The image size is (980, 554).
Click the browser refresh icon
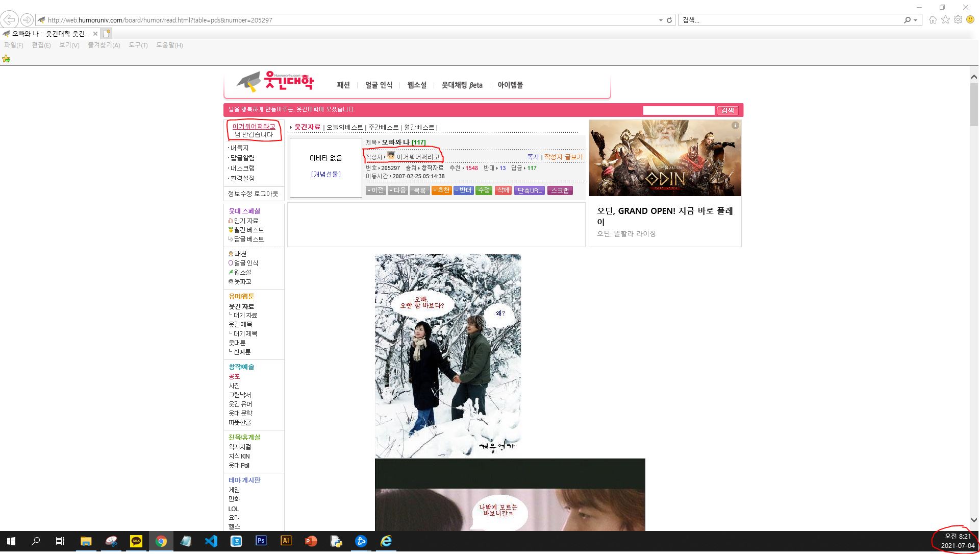tap(669, 20)
